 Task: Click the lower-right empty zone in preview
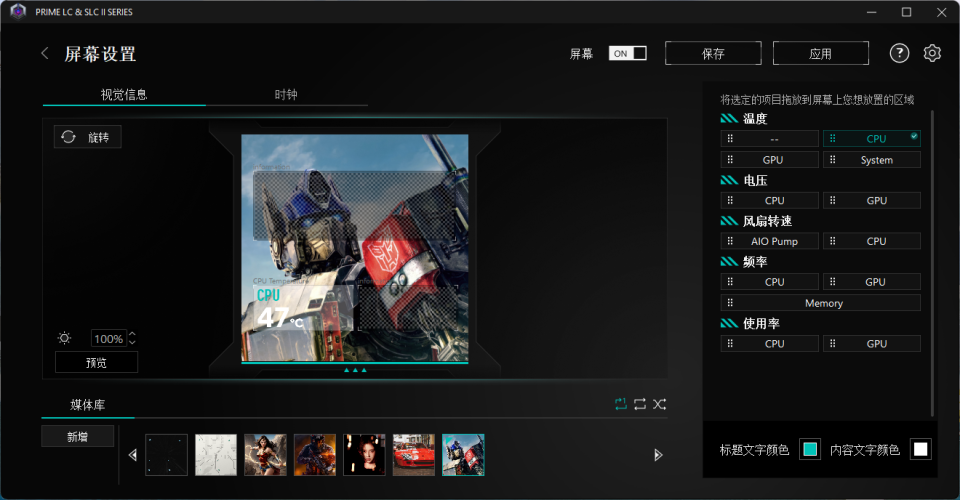point(407,308)
